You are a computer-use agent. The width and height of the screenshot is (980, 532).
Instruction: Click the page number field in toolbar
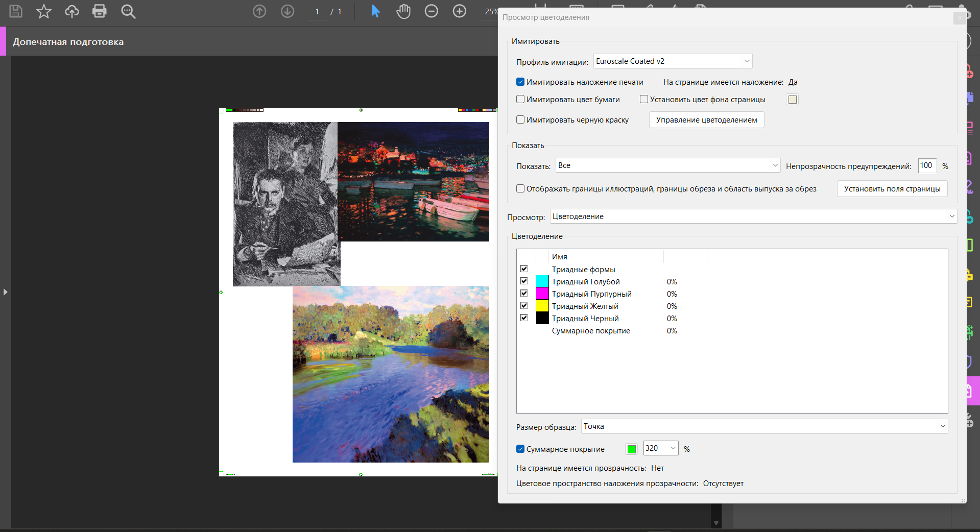click(317, 12)
